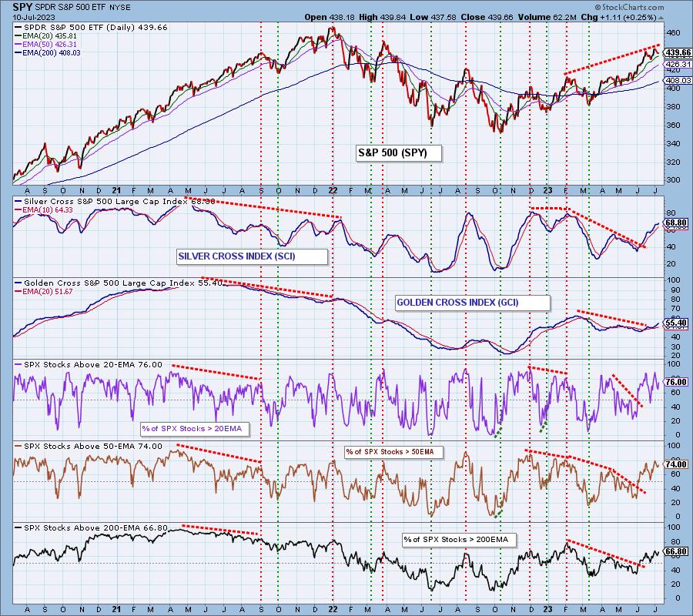Click the 'Golden Cross S&P 500 Large Cap Index' title

(109, 283)
